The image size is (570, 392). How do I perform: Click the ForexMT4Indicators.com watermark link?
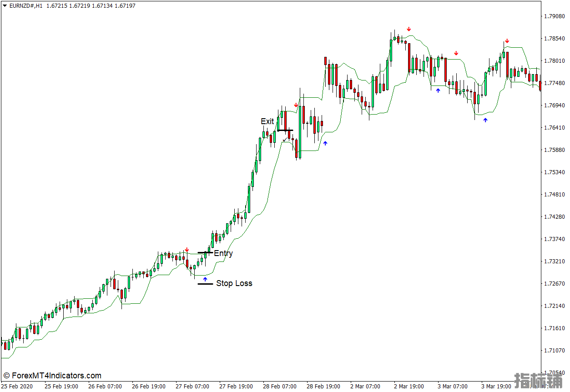(x=52, y=376)
